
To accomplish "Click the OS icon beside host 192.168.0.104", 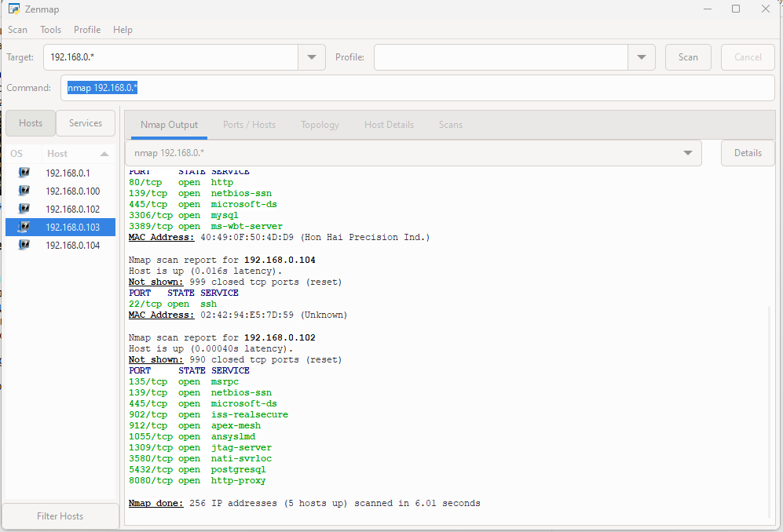I will 24,245.
